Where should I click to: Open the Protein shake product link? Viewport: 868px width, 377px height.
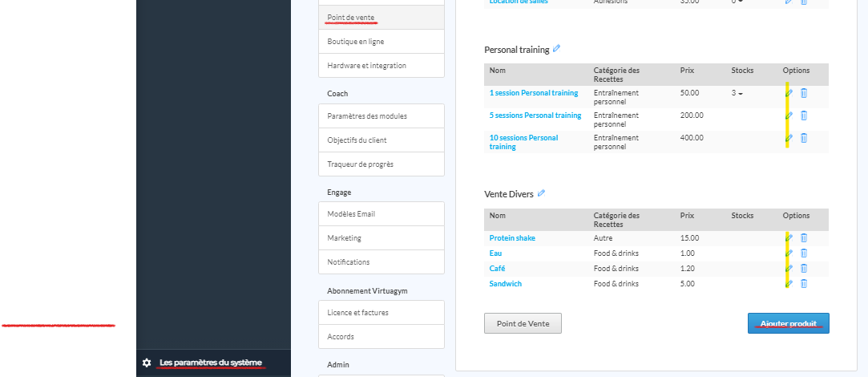point(512,238)
